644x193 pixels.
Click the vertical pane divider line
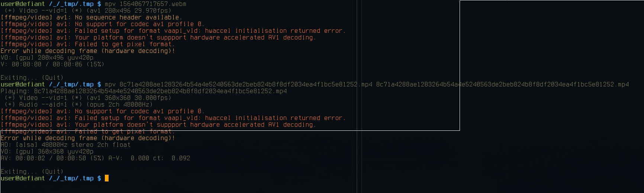point(357,96)
